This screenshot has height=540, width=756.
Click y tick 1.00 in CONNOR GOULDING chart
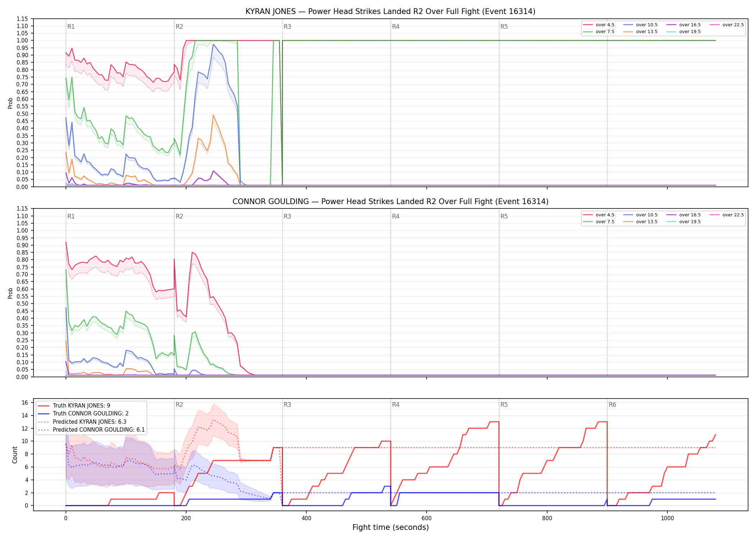22,231
